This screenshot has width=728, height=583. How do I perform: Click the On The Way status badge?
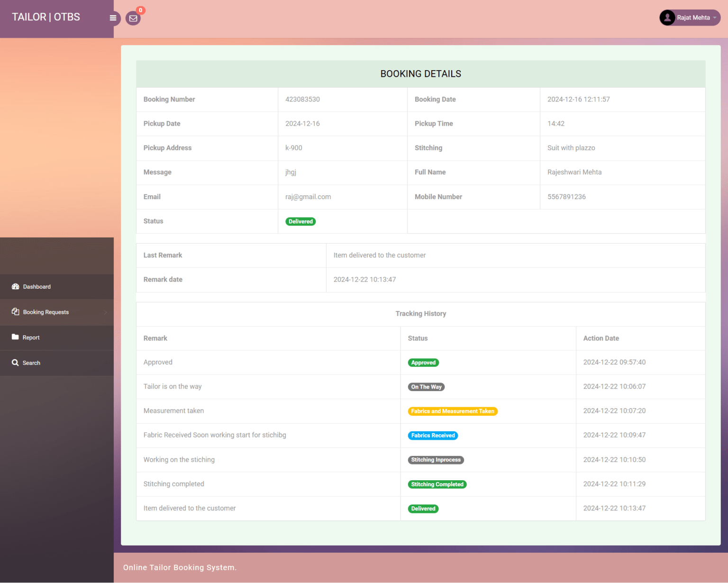pos(426,387)
